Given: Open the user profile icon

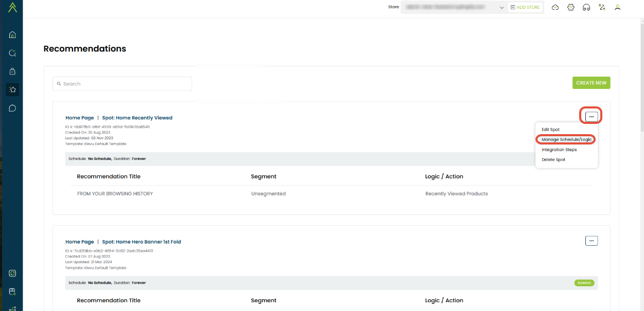Looking at the screenshot, I should pyautogui.click(x=618, y=8).
